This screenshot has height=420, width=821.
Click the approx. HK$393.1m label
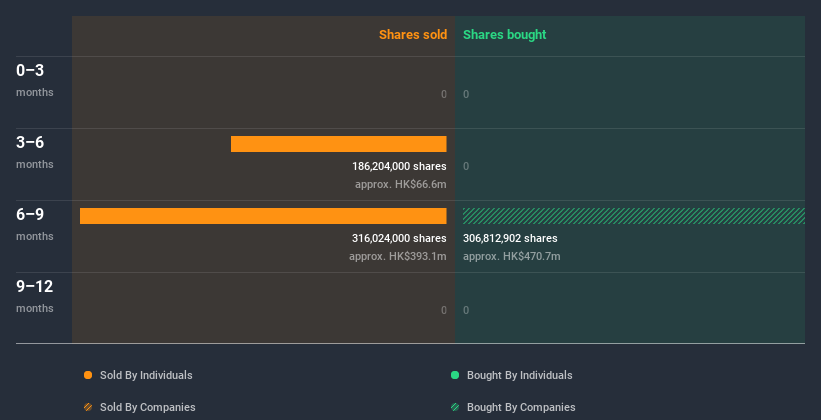pos(398,257)
